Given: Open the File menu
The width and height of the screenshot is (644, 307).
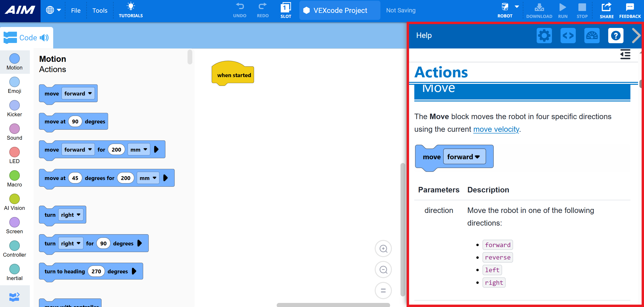Looking at the screenshot, I should pyautogui.click(x=76, y=10).
